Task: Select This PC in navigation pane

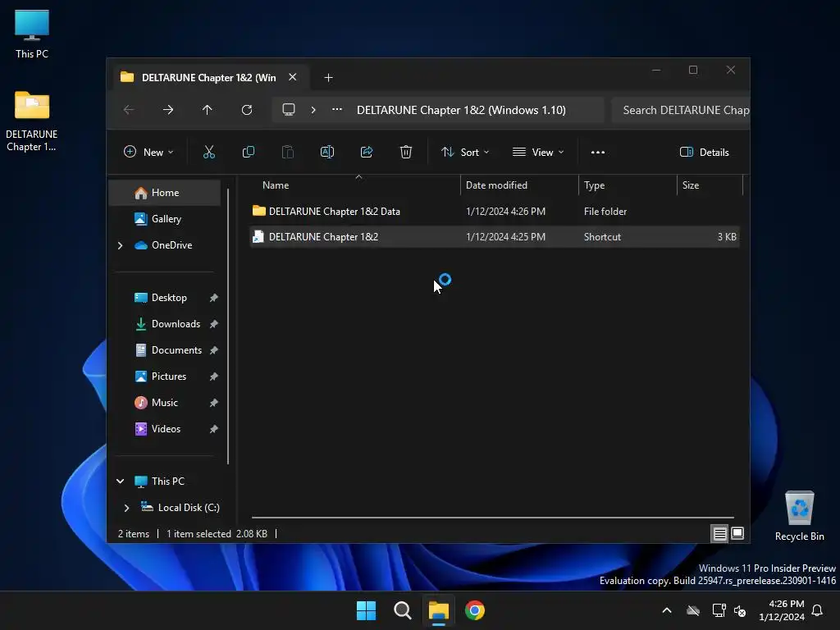Action: click(x=167, y=481)
